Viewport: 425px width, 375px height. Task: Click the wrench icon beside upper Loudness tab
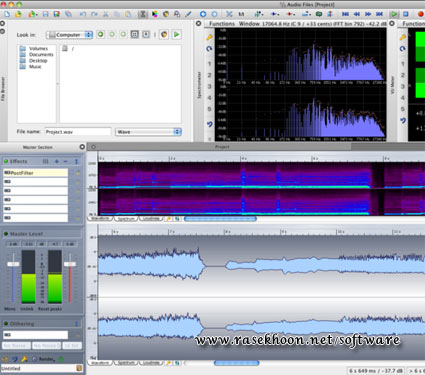coord(168,219)
